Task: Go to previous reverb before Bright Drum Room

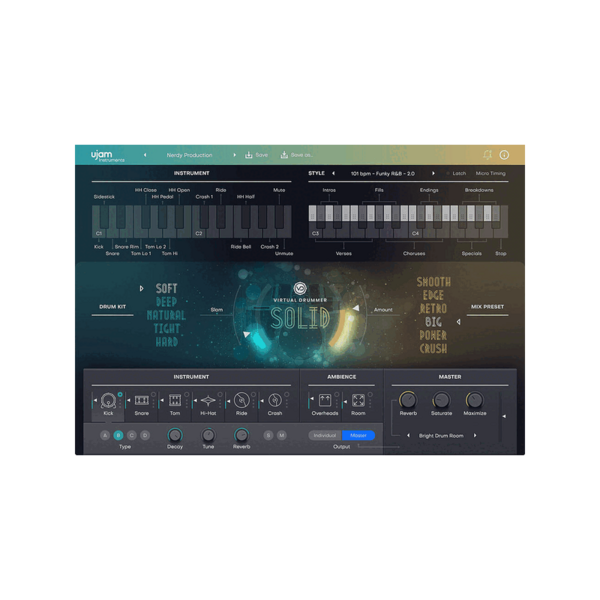Action: pos(408,435)
